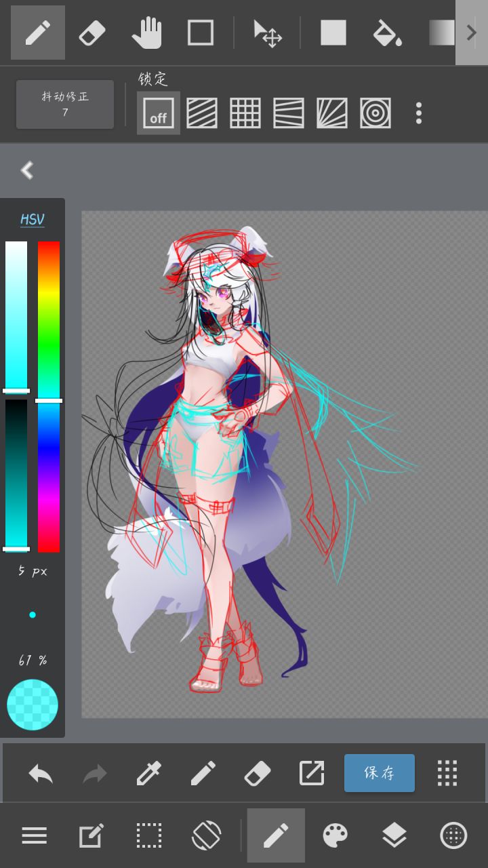The image size is (488, 868).
Task: Open the Layers panel
Action: click(x=394, y=835)
